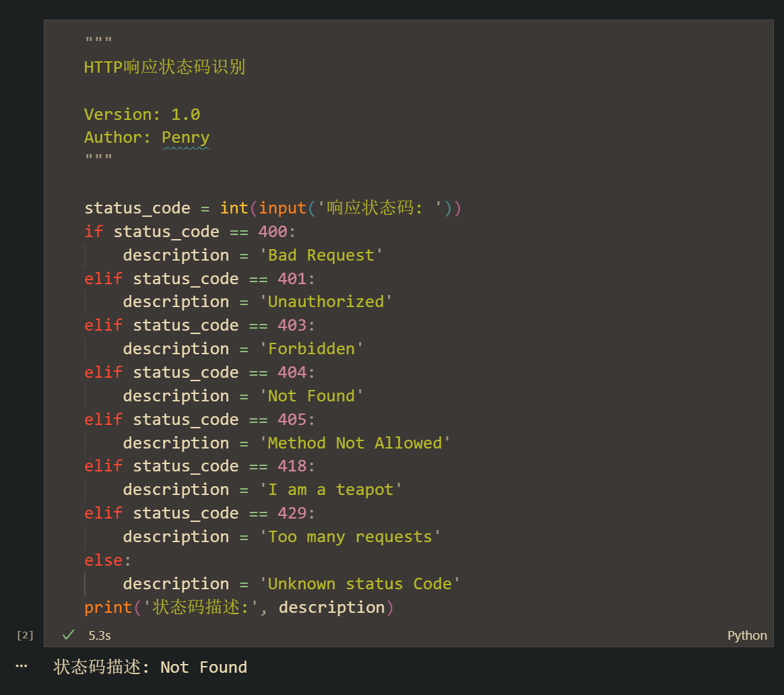Viewport: 784px width, 695px height.
Task: Click on the 'Unauthorized' string literal
Action: tap(326, 302)
